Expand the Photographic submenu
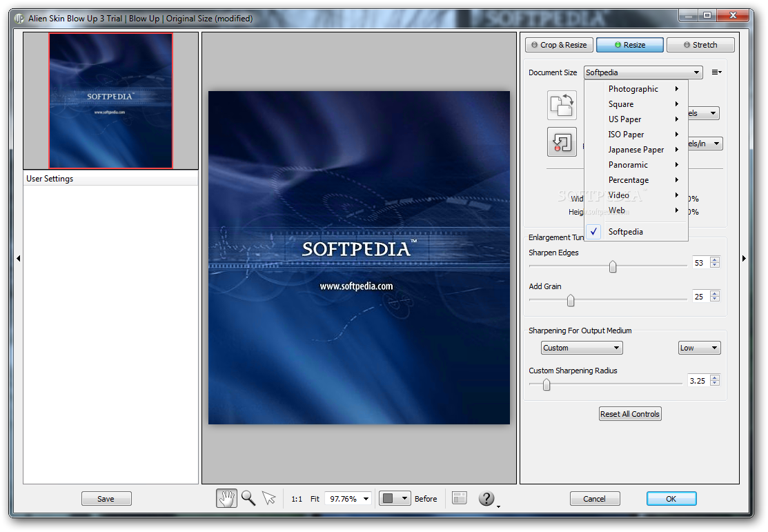 [x=636, y=88]
